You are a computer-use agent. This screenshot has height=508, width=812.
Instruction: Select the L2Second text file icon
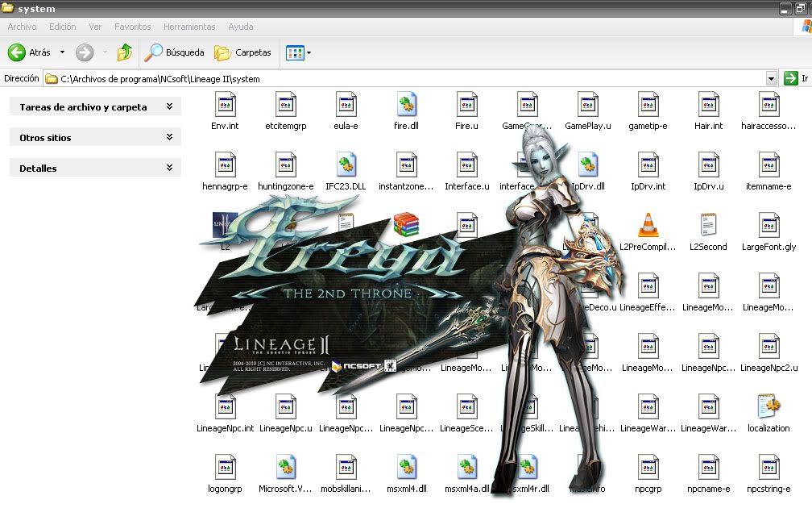(x=708, y=226)
